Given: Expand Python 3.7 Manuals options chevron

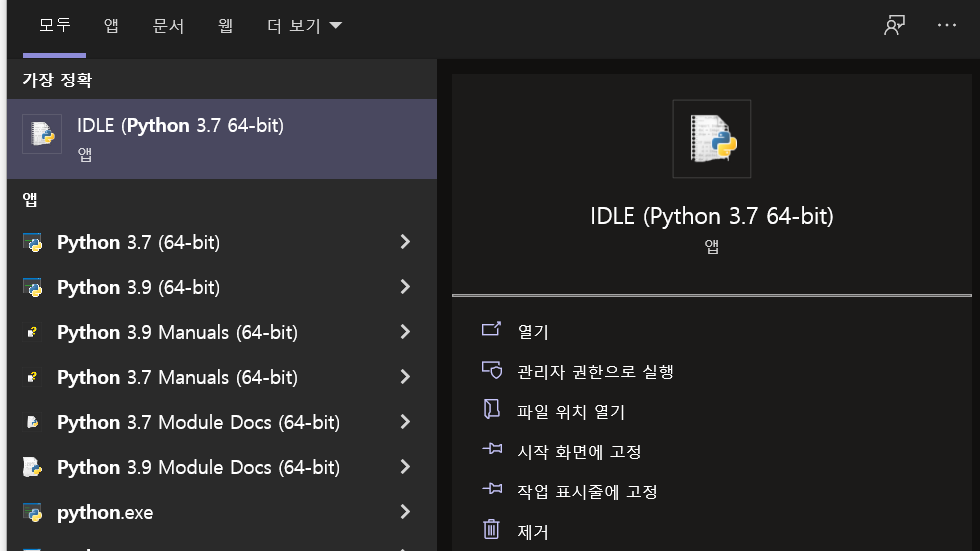Looking at the screenshot, I should coord(405,377).
